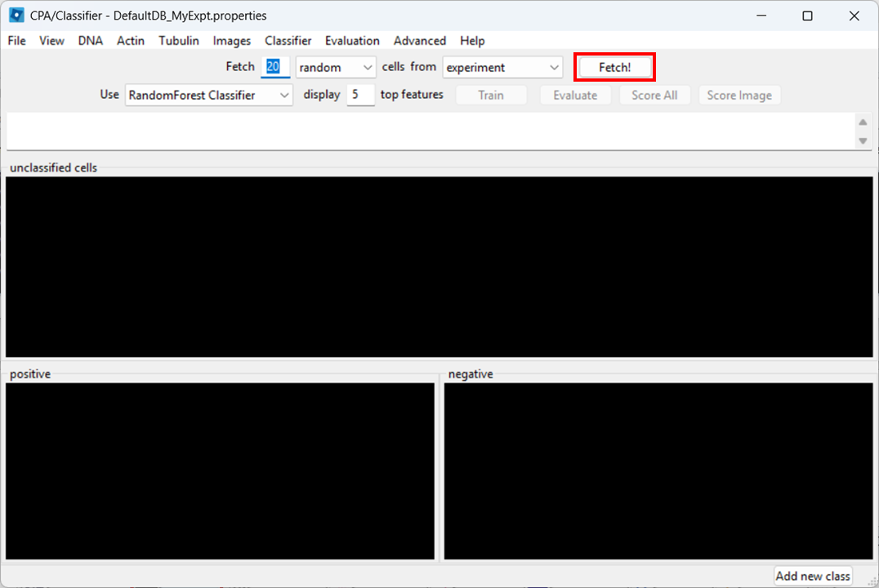Open the experiment source dropdown
Screen dimensions: 879x588
tap(502, 67)
